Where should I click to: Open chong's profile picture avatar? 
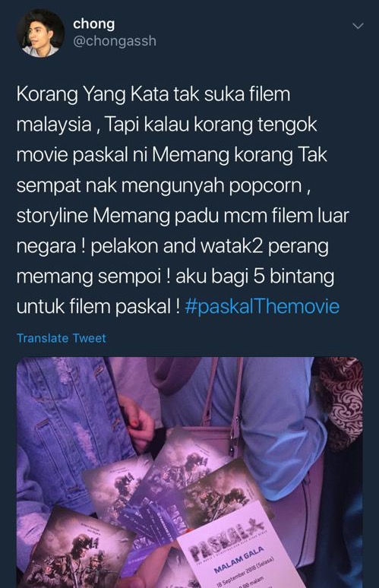pyautogui.click(x=40, y=33)
